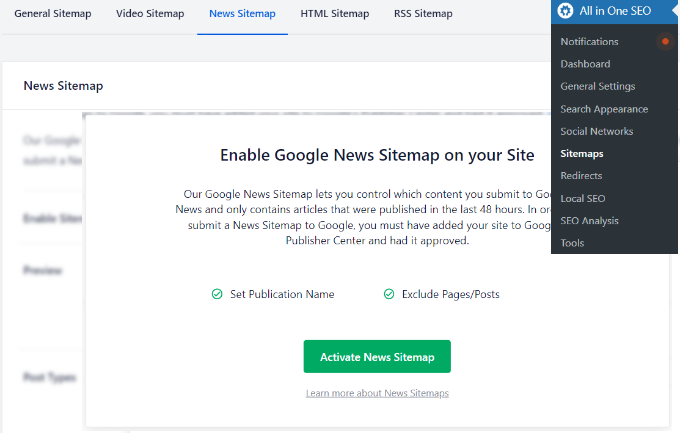The width and height of the screenshot is (680, 433).
Task: Open Tools in the SEO menu
Action: pyautogui.click(x=572, y=243)
